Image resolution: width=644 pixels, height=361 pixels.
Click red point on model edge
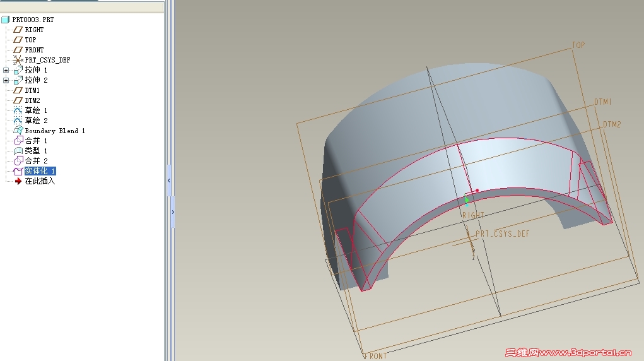click(477, 191)
